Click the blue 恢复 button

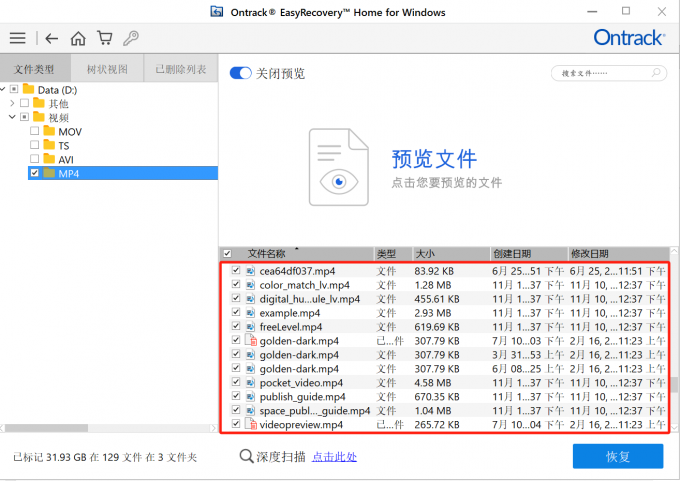coord(617,457)
